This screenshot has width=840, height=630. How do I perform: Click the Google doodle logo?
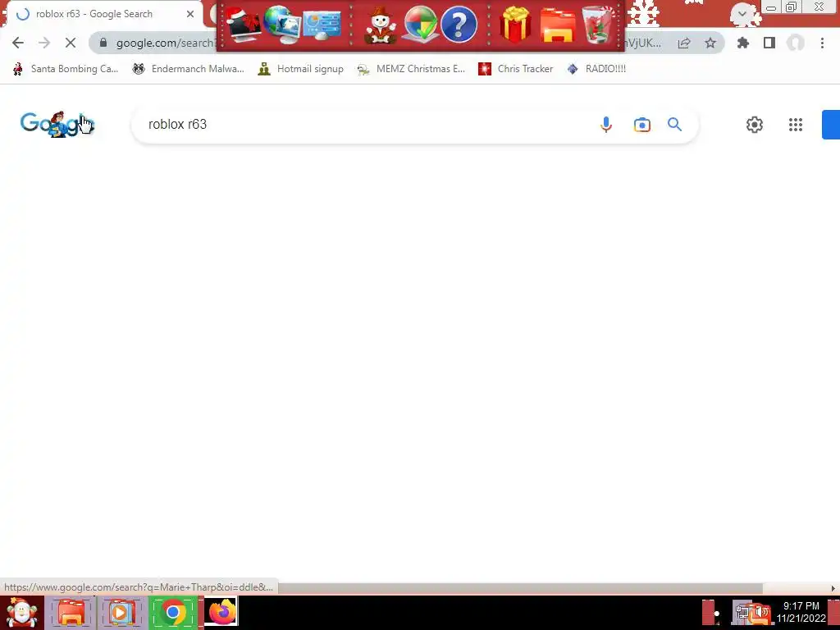(57, 125)
